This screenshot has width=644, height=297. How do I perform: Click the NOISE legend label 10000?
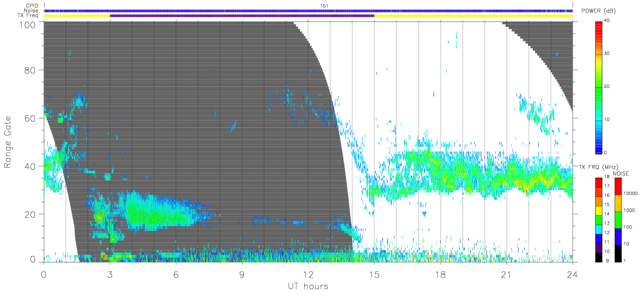point(630,193)
